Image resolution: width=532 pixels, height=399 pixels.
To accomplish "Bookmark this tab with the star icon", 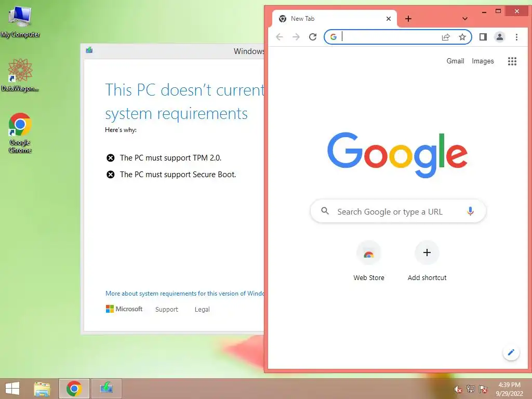I will [462, 37].
